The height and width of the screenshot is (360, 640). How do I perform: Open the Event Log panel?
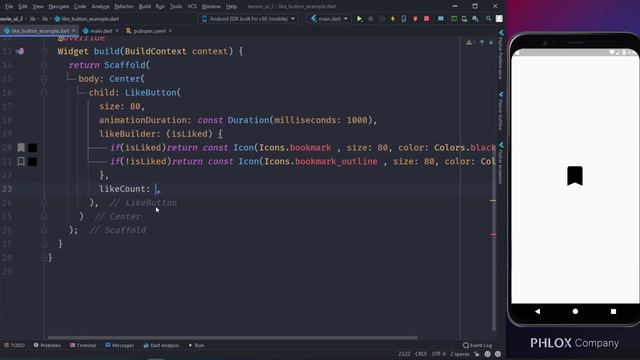[x=478, y=345]
